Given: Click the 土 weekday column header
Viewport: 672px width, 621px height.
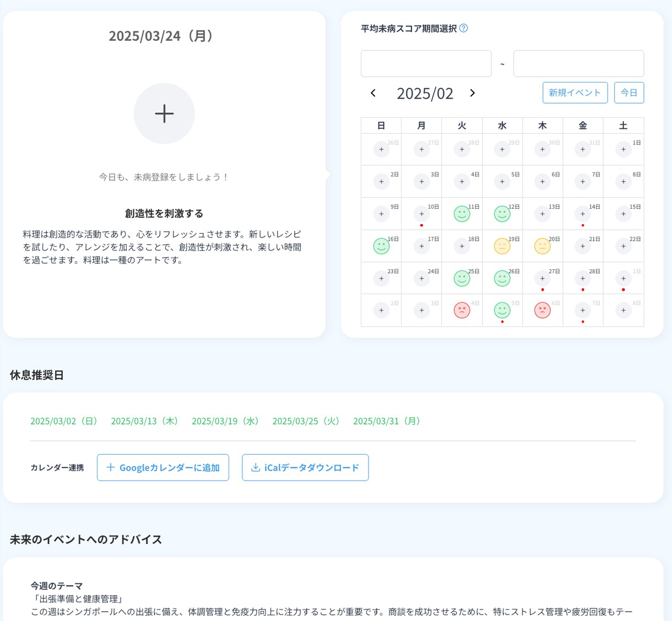Looking at the screenshot, I should pos(623,126).
